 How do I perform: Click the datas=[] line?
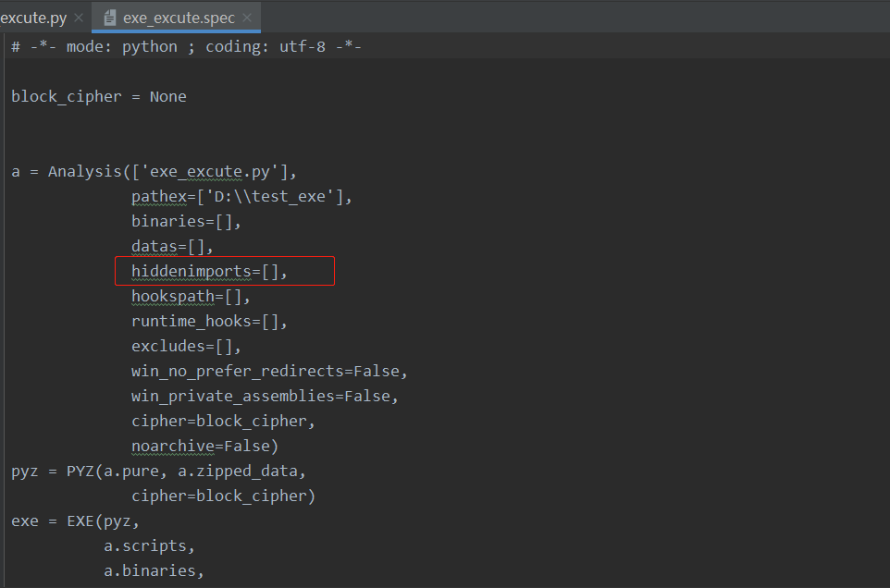tap(173, 246)
